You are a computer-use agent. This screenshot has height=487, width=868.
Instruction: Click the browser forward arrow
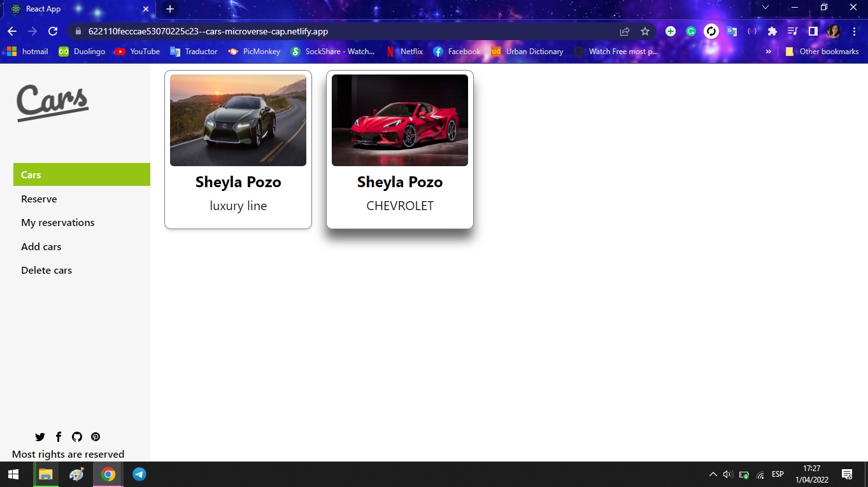pyautogui.click(x=32, y=31)
